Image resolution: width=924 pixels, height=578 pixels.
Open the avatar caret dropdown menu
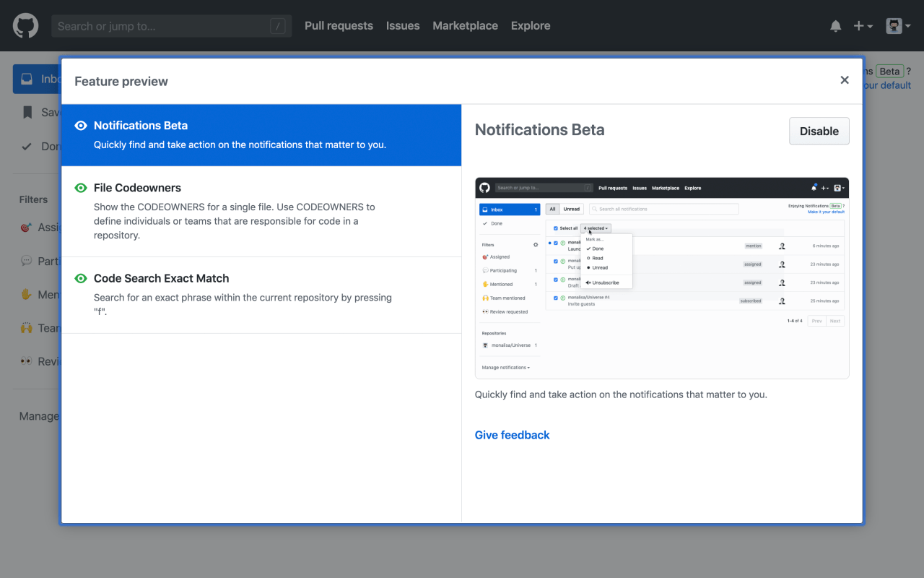pyautogui.click(x=908, y=25)
